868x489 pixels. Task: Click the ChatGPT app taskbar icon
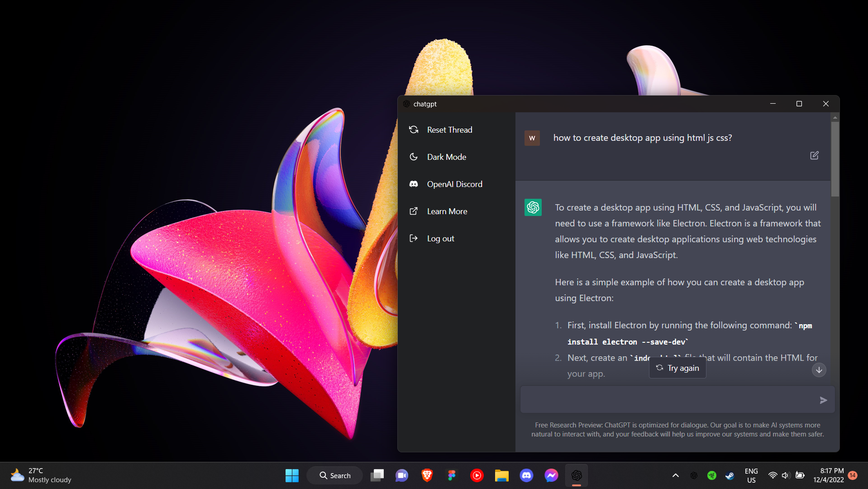click(x=576, y=475)
